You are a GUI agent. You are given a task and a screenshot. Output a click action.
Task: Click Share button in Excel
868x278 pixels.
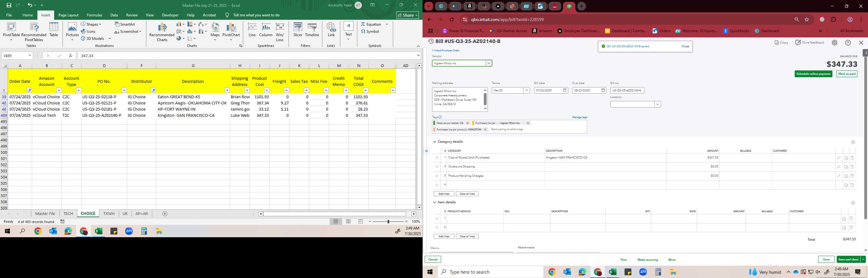click(x=407, y=15)
